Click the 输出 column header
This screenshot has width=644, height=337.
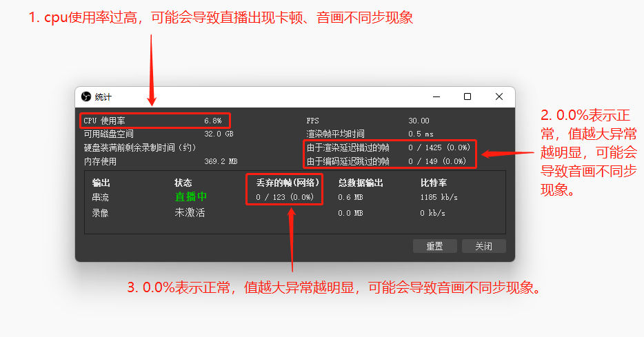[x=101, y=183]
